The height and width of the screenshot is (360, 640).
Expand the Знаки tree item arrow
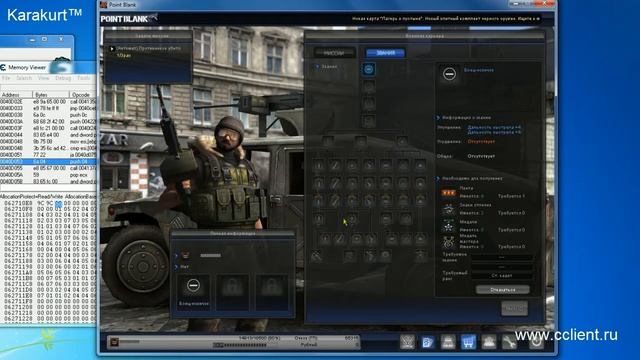point(317,66)
